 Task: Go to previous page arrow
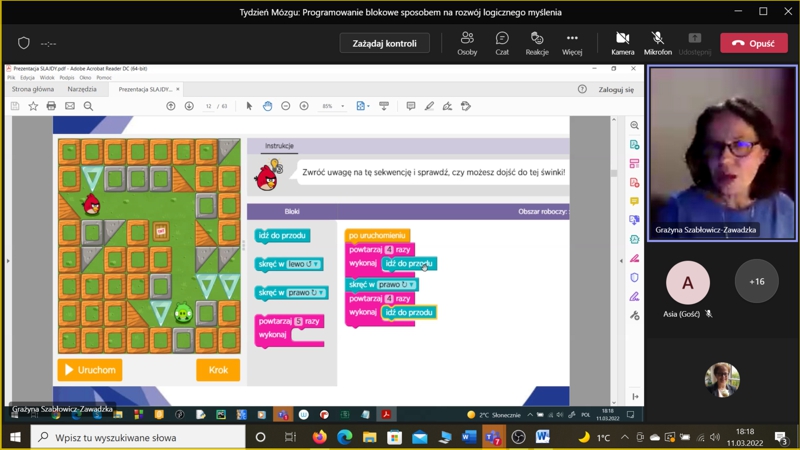click(171, 106)
